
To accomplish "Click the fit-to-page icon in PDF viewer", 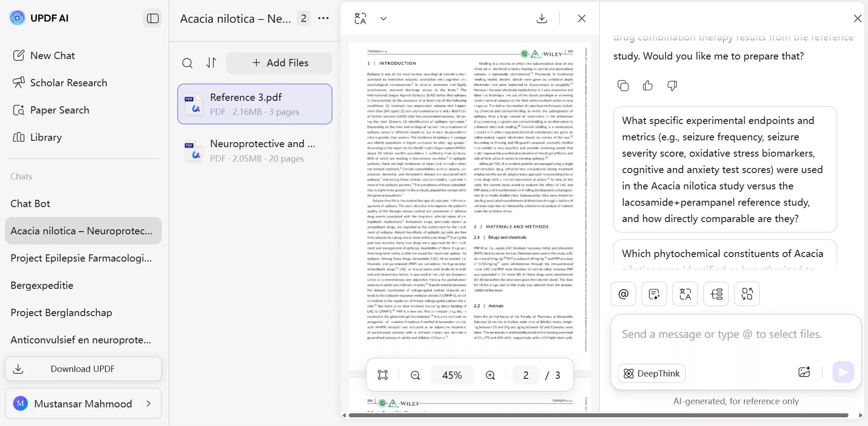I will point(383,375).
